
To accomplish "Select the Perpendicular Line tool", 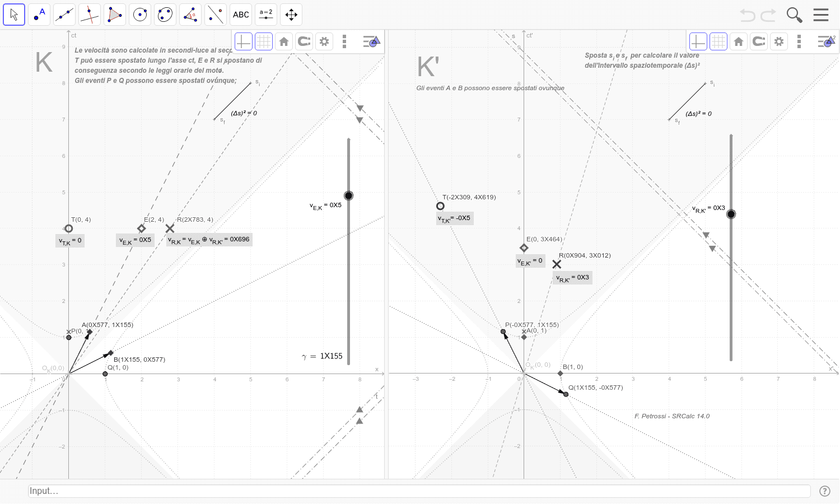I will [x=90, y=15].
